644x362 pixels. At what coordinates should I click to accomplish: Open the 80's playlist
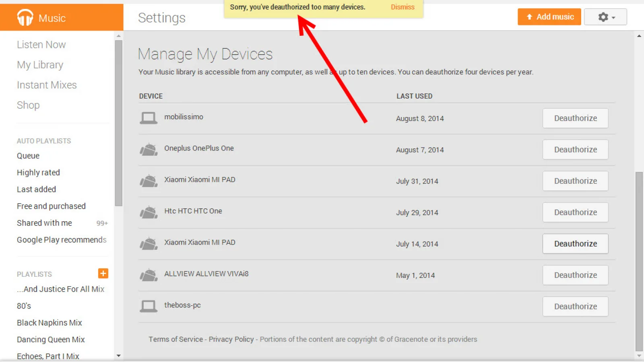click(x=24, y=306)
